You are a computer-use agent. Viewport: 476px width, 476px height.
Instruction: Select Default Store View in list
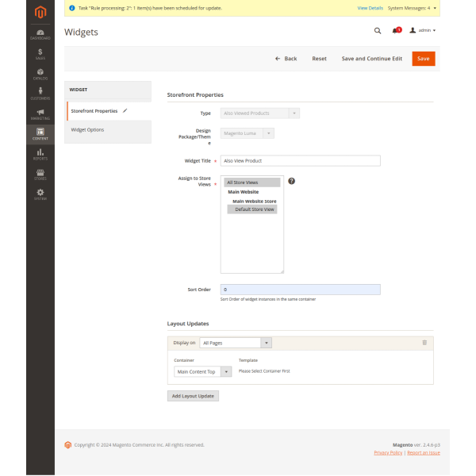(x=254, y=209)
